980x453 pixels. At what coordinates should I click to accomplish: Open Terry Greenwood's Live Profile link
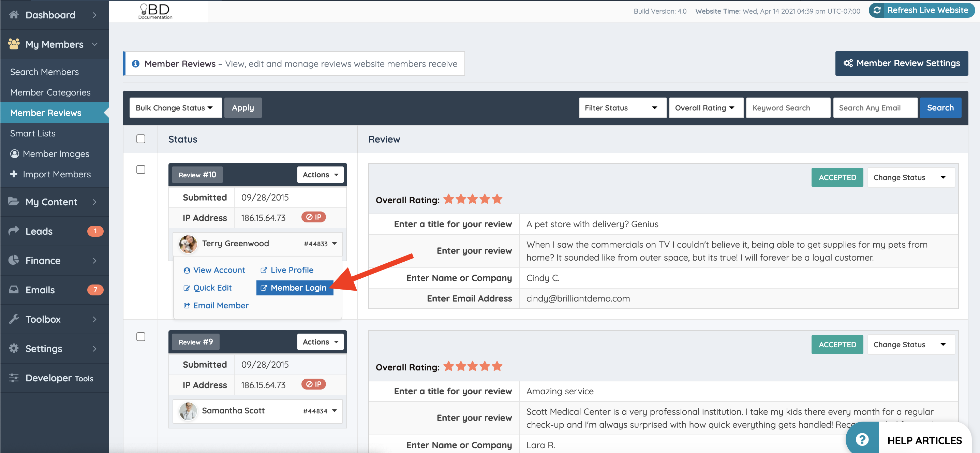pyautogui.click(x=286, y=270)
